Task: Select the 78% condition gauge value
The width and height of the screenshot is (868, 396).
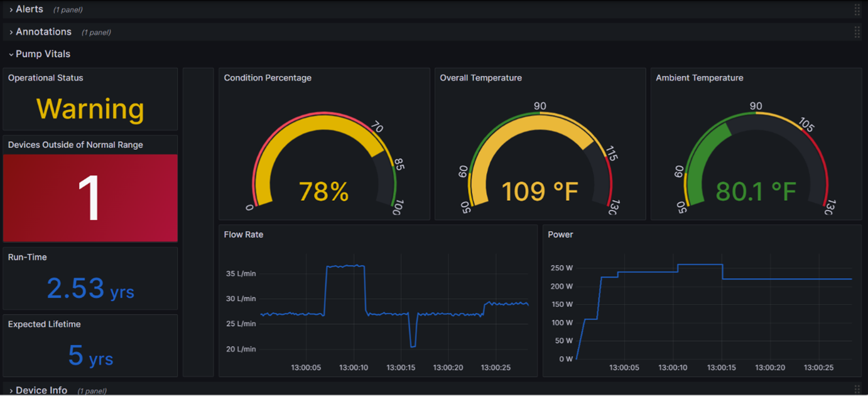Action: pos(323,192)
